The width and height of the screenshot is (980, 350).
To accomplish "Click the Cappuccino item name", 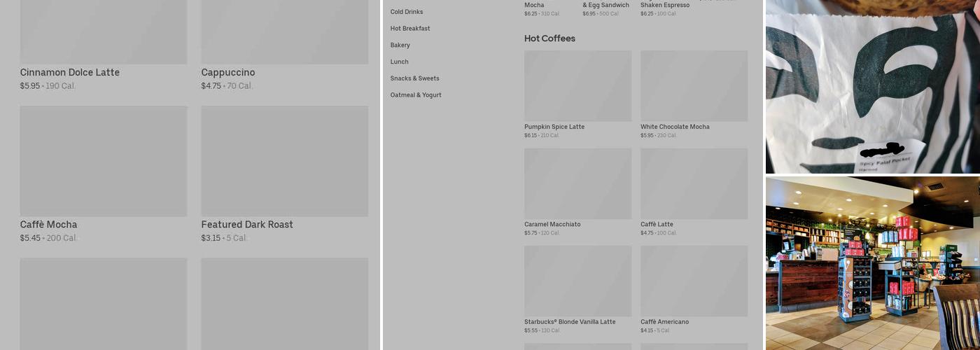I will 228,72.
